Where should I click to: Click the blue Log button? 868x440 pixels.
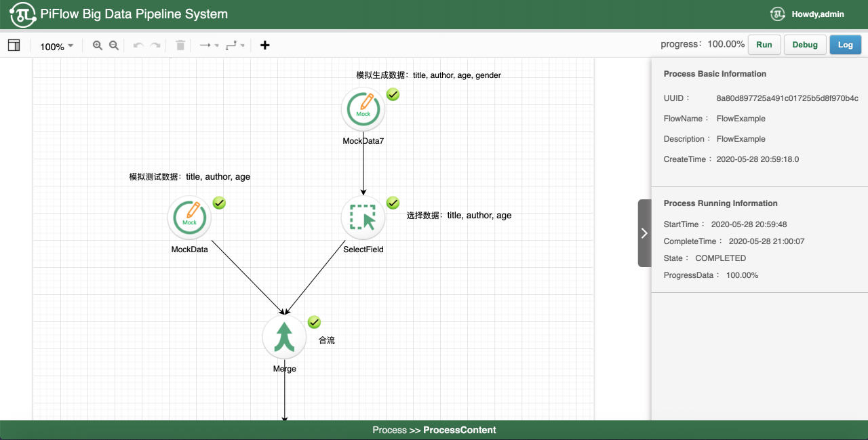point(845,45)
